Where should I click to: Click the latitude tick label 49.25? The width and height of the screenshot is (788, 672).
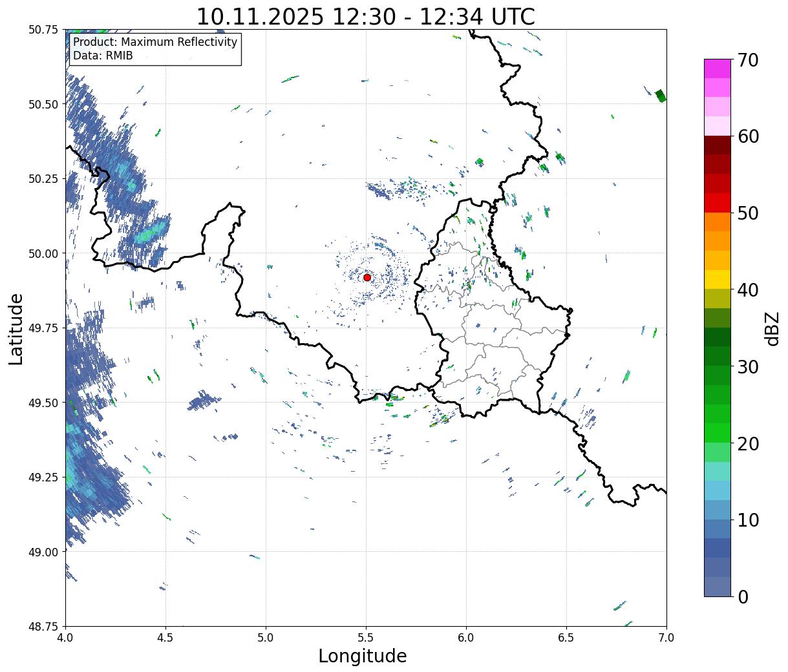point(44,478)
